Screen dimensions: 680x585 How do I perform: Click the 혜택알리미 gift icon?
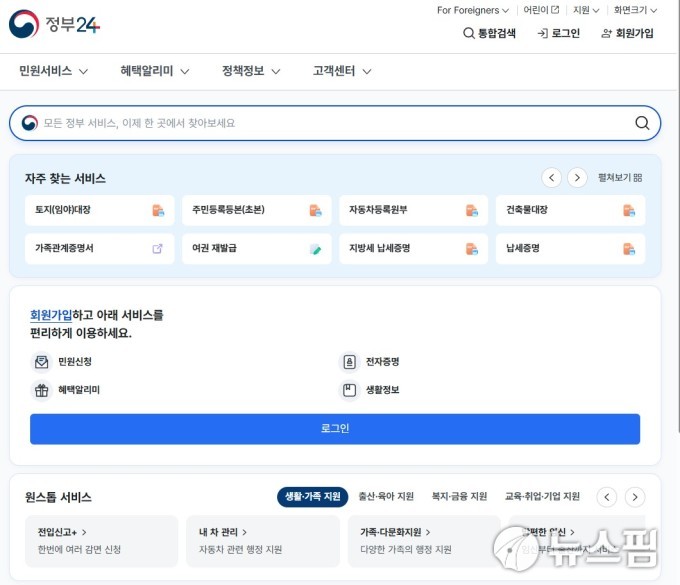41,390
